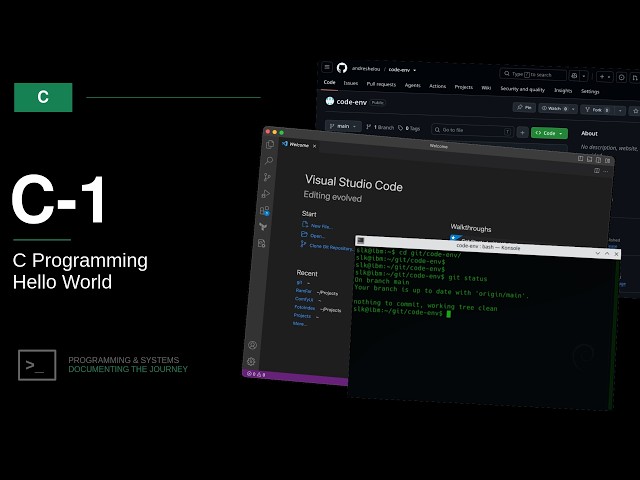Click the Go to file input
This screenshot has width=640, height=480.
click(472, 131)
